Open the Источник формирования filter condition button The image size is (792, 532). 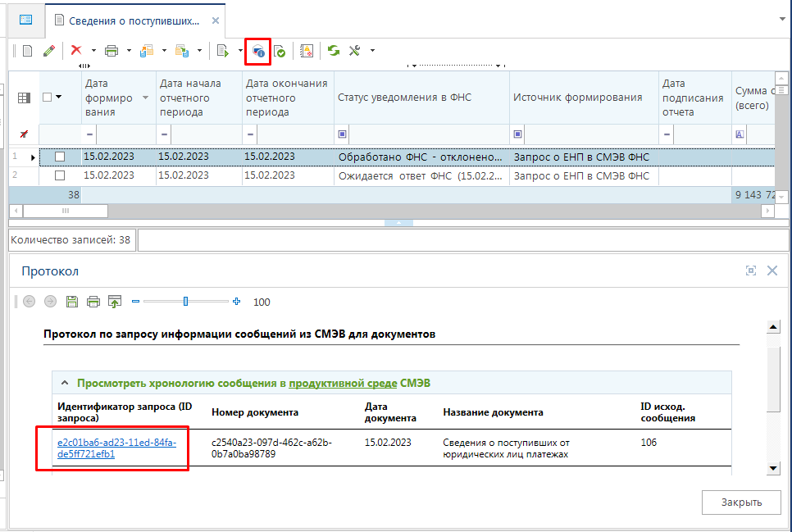click(517, 134)
